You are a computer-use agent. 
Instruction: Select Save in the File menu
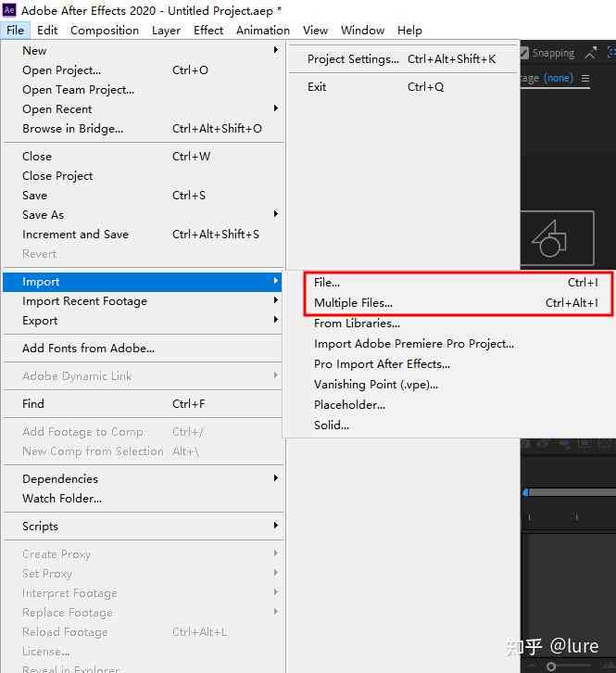coord(143,196)
